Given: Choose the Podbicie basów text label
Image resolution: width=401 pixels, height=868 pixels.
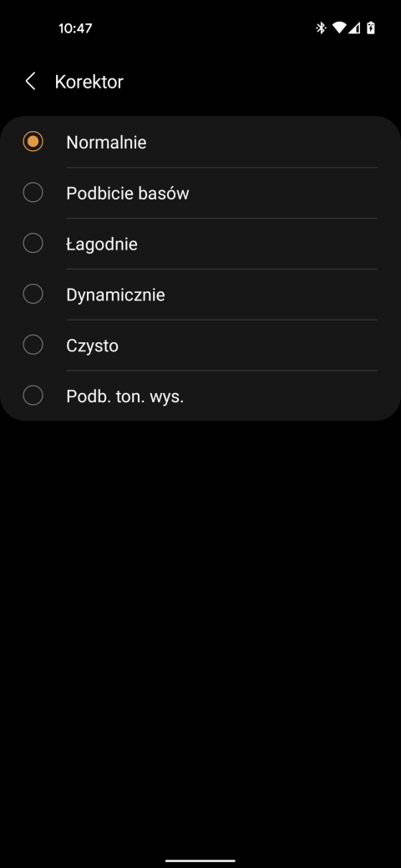Looking at the screenshot, I should click(127, 193).
